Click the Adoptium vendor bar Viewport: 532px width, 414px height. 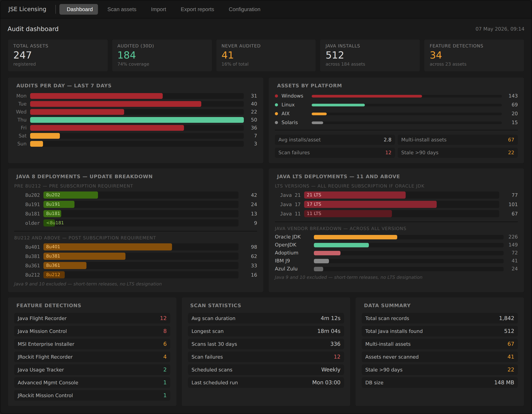tap(327, 253)
